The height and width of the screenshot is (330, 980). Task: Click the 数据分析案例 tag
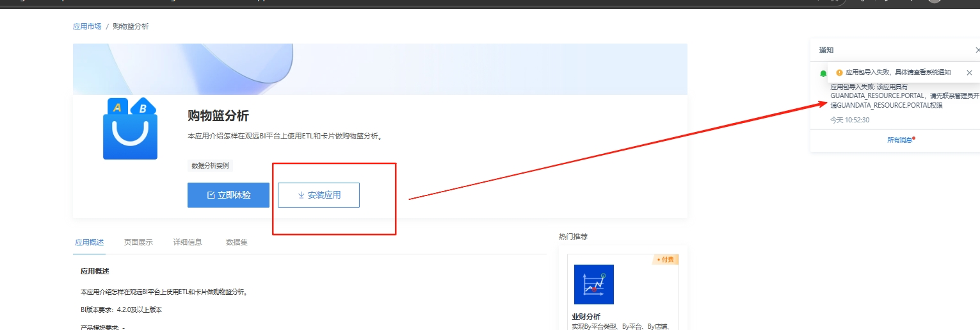[210, 165]
